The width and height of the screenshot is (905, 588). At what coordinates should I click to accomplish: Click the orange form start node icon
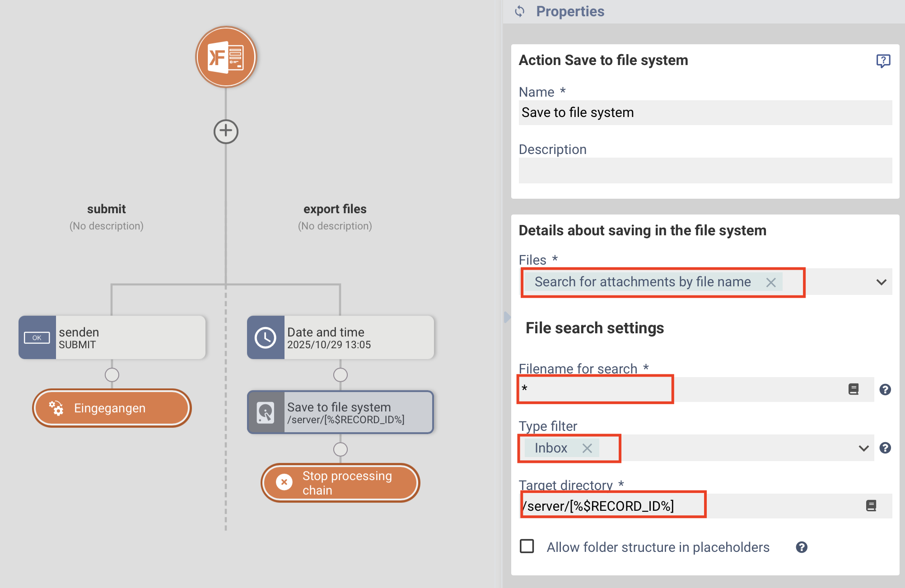coord(226,57)
